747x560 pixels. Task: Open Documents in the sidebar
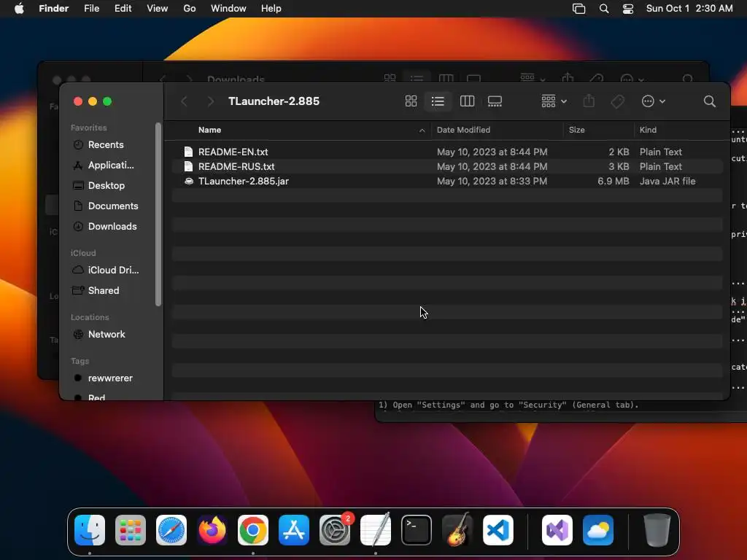click(x=112, y=206)
